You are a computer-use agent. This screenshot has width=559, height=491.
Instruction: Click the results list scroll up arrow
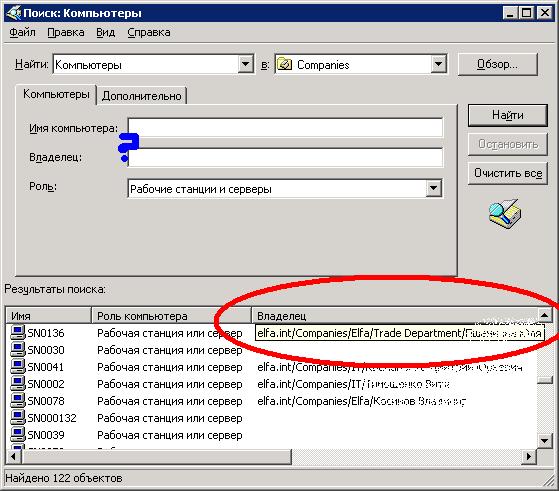pos(544,315)
